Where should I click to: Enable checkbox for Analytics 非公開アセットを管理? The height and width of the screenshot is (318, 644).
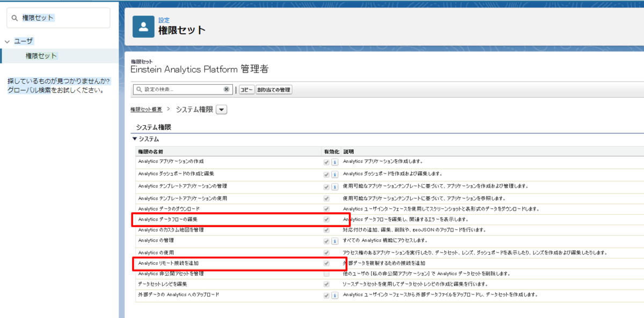[x=326, y=274]
